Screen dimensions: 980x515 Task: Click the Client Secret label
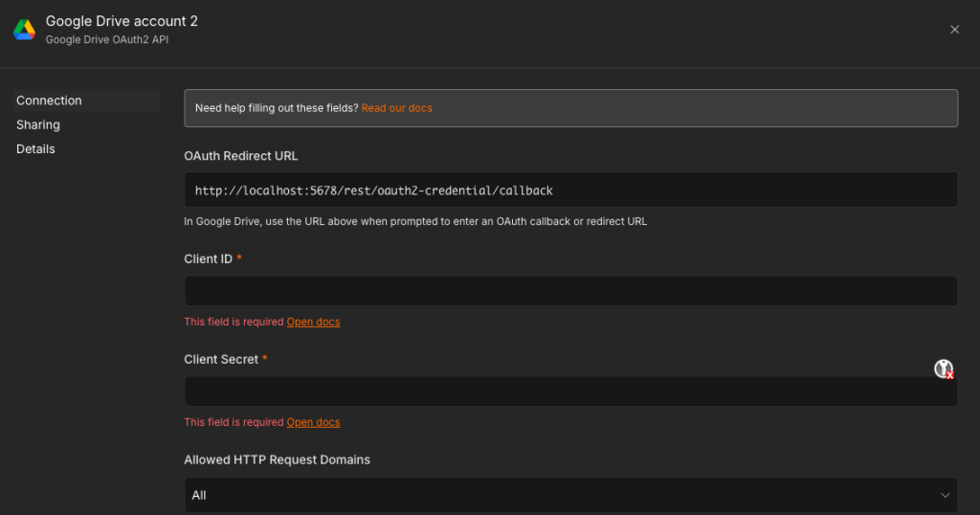(x=221, y=359)
